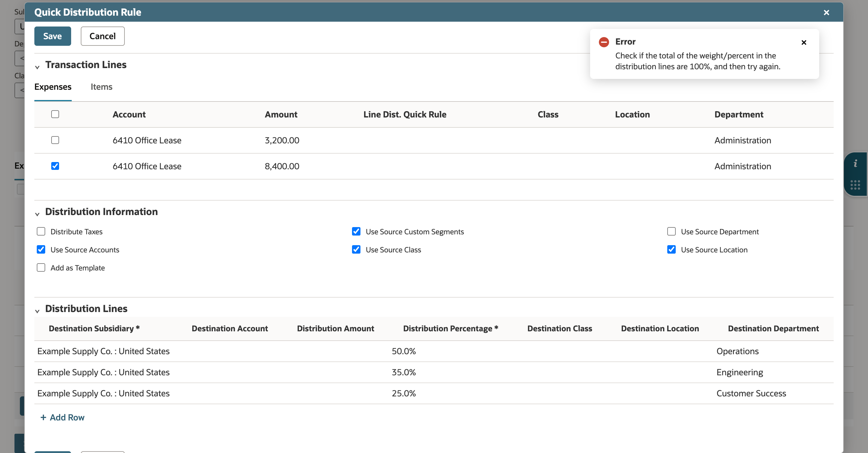Click the 8,400.00 amount cell
Image resolution: width=868 pixels, height=453 pixels.
(282, 166)
